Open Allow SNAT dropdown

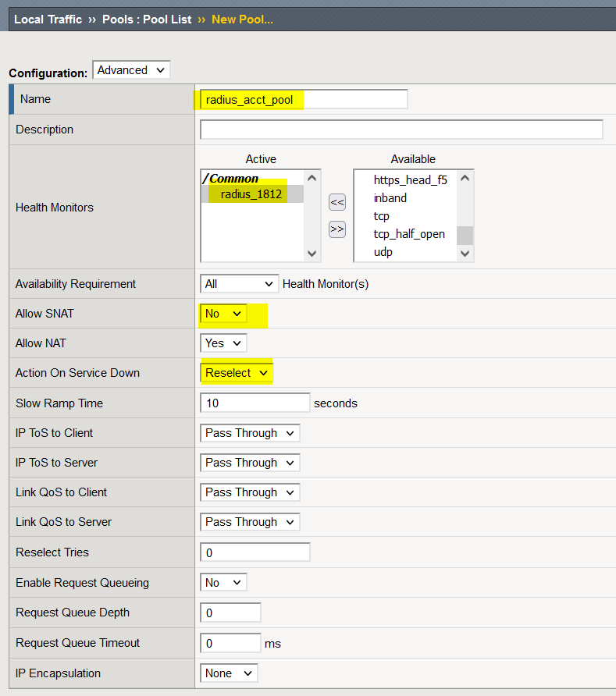223,314
